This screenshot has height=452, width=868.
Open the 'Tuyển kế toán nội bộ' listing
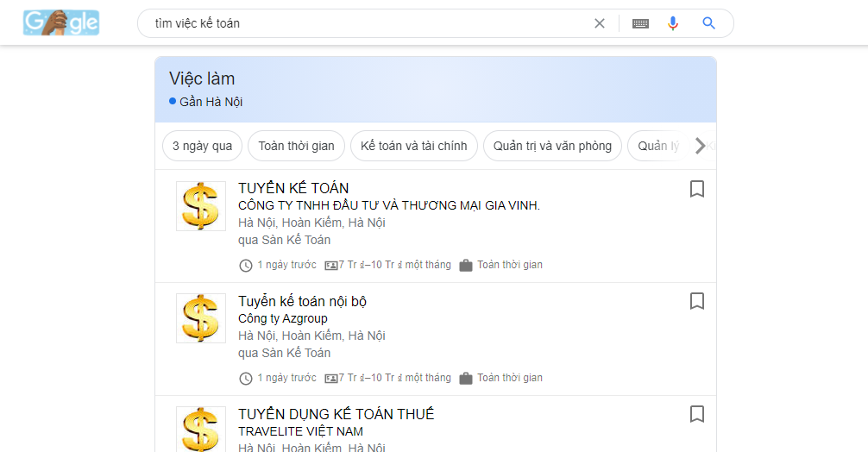[x=302, y=302]
